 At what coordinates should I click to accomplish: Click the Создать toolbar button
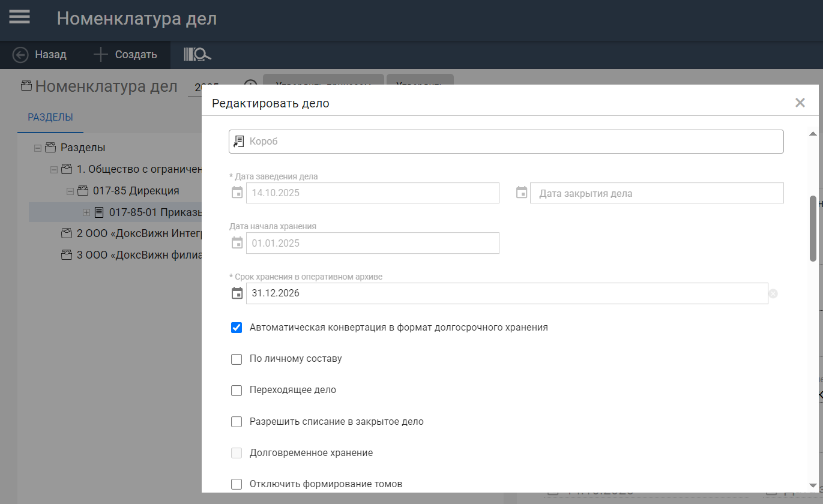[125, 55]
